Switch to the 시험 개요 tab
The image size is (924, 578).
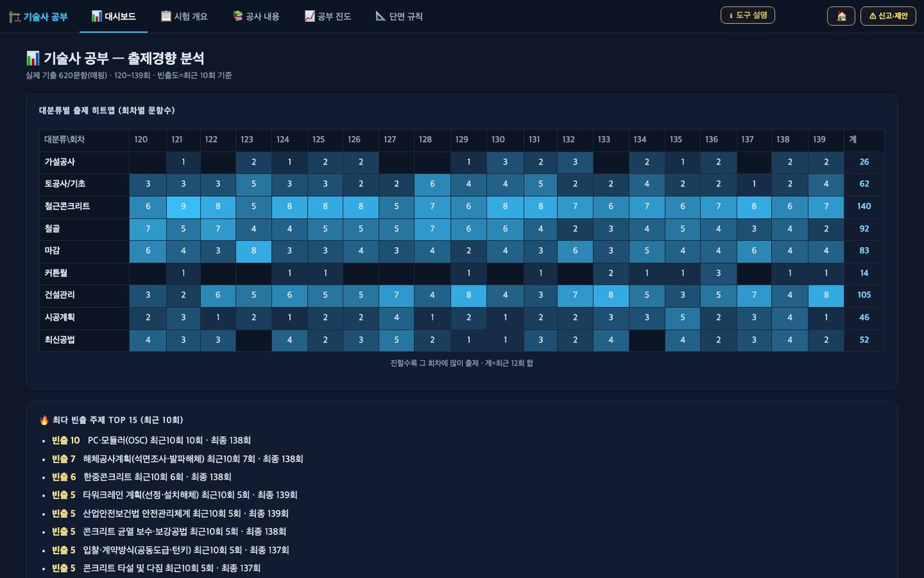coord(184,17)
